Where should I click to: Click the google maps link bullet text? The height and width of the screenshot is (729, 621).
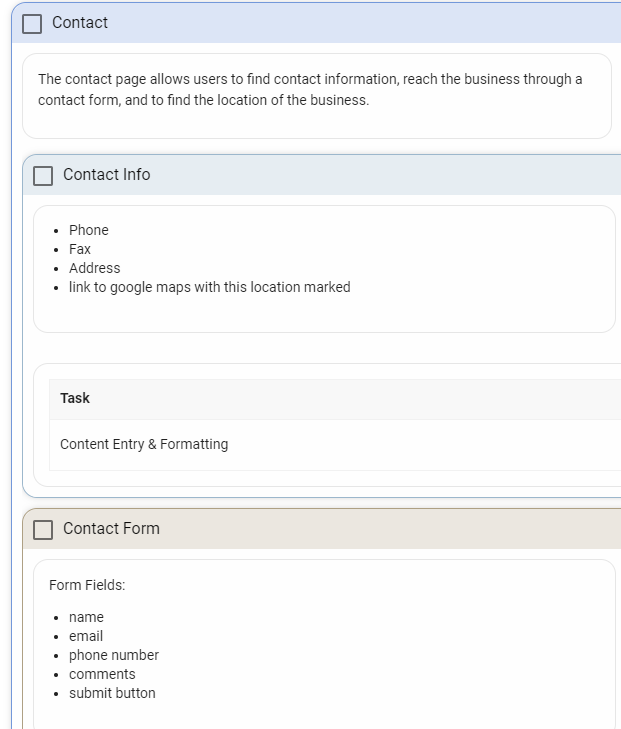(x=210, y=287)
